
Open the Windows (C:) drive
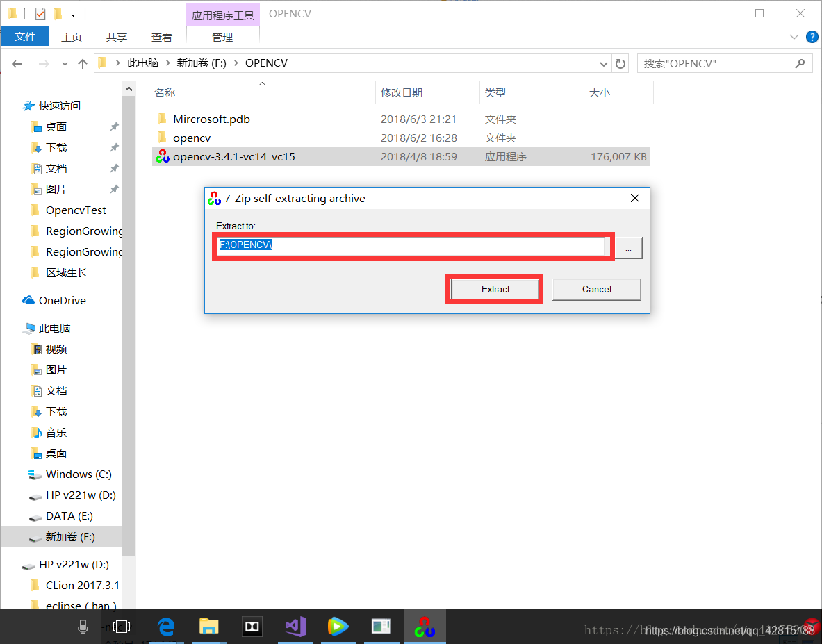click(79, 474)
